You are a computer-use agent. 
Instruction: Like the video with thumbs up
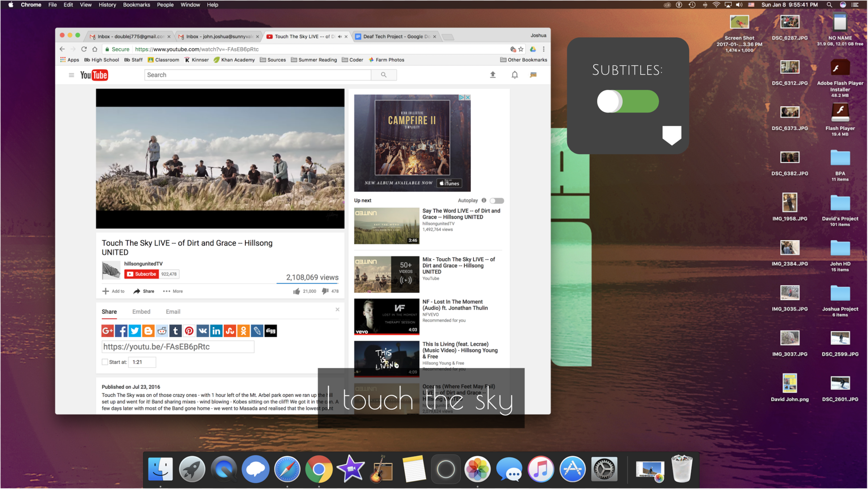pos(296,291)
